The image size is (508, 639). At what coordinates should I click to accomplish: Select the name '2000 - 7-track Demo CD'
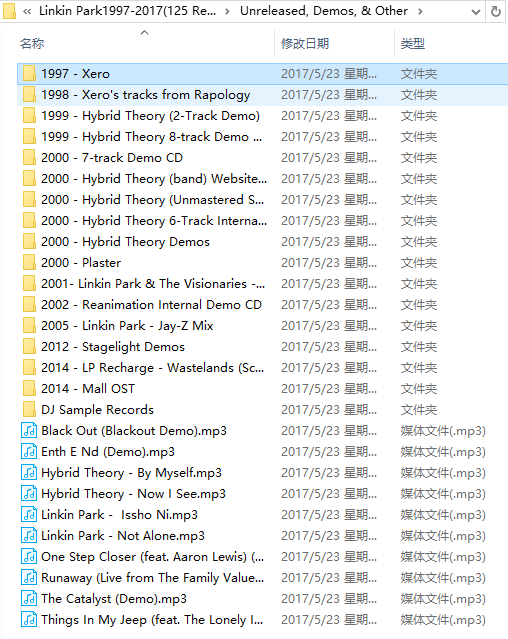[x=112, y=158]
